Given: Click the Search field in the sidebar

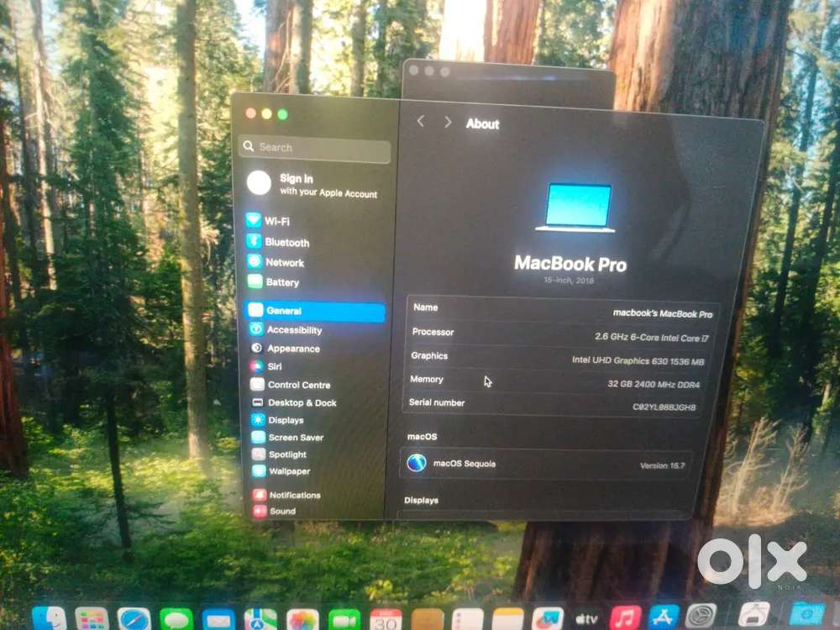Looking at the screenshot, I should [315, 148].
